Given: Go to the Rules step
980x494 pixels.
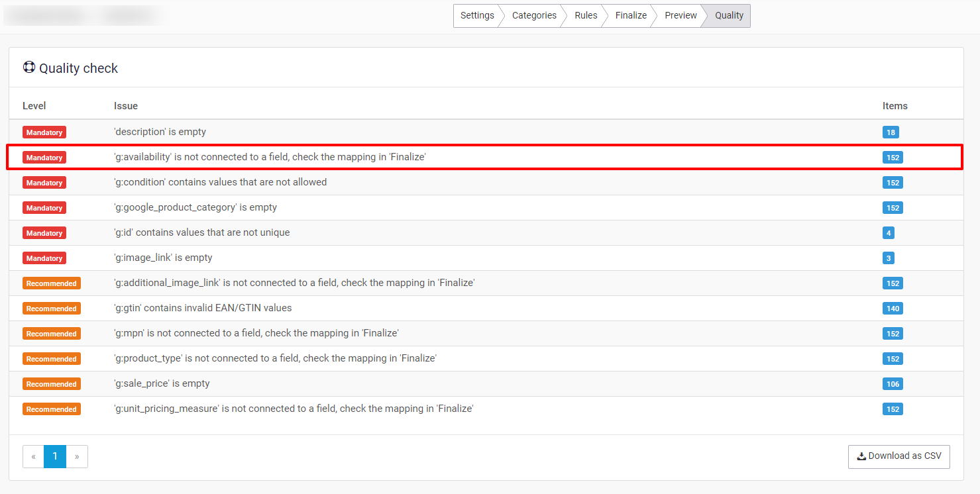Looking at the screenshot, I should tap(586, 16).
